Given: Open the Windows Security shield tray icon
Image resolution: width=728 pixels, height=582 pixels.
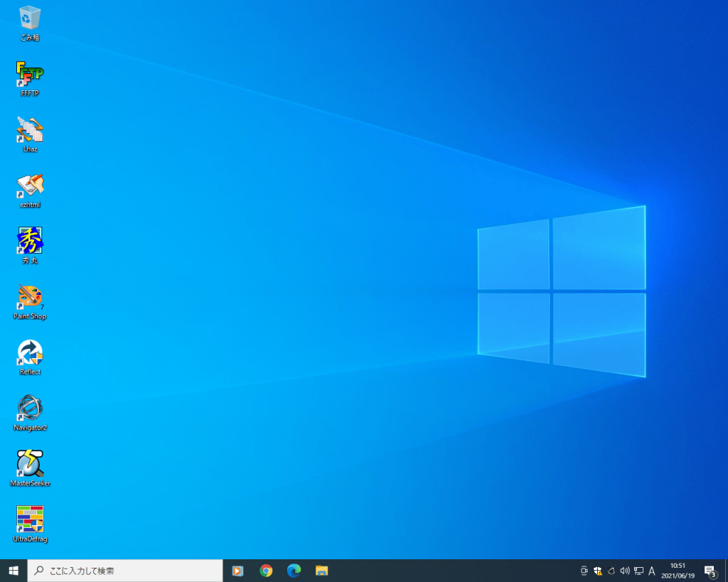Looking at the screenshot, I should click(597, 571).
